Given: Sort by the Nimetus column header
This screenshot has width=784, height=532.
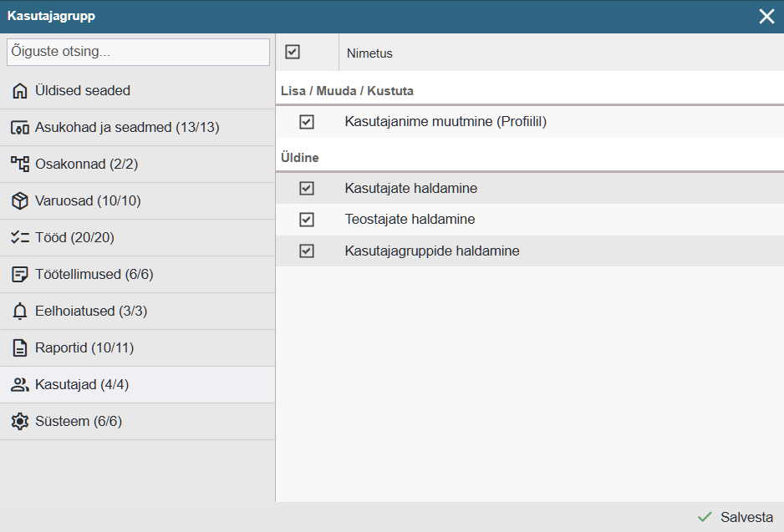Looking at the screenshot, I should pyautogui.click(x=369, y=53).
